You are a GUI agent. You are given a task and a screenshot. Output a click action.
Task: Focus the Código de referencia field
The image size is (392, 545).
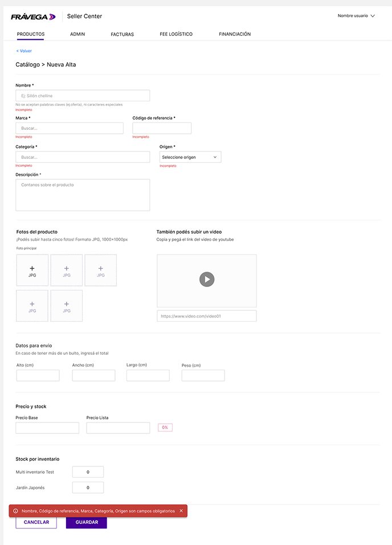(162, 128)
